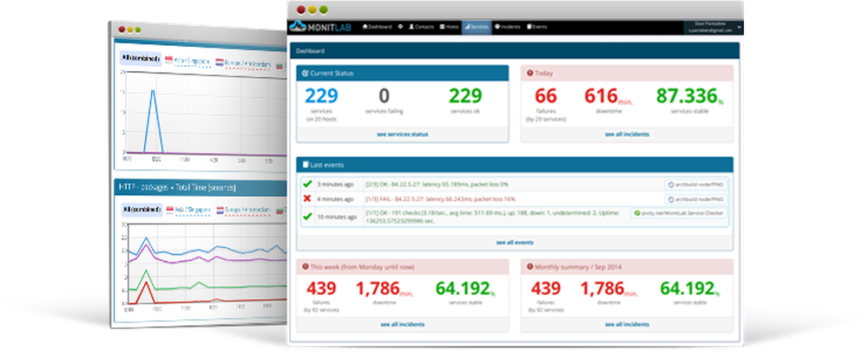Expand the user account dropdown in navbar
Screen dimensions: 868x352
(x=714, y=27)
